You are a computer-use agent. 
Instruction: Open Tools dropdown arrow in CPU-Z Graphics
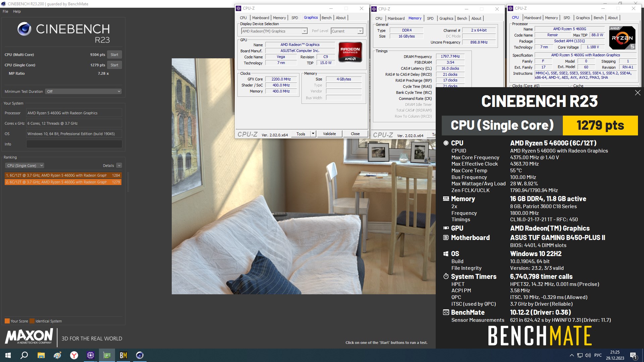[313, 134]
